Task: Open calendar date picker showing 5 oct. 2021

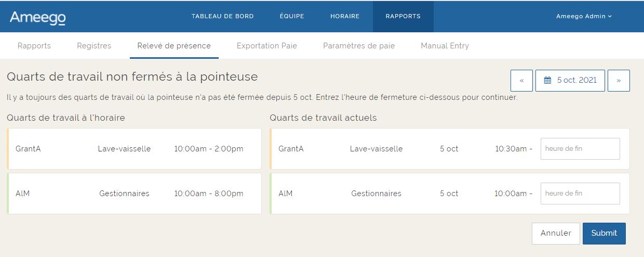Action: click(x=570, y=81)
